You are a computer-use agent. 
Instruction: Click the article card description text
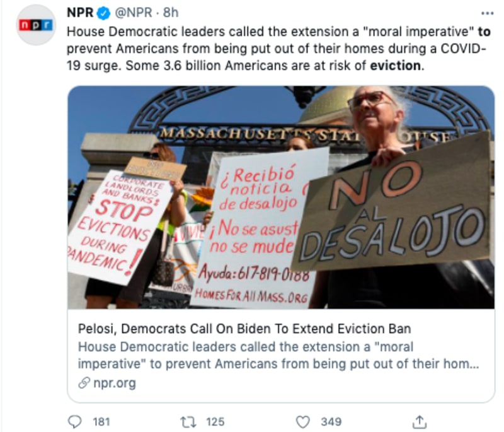277,355
